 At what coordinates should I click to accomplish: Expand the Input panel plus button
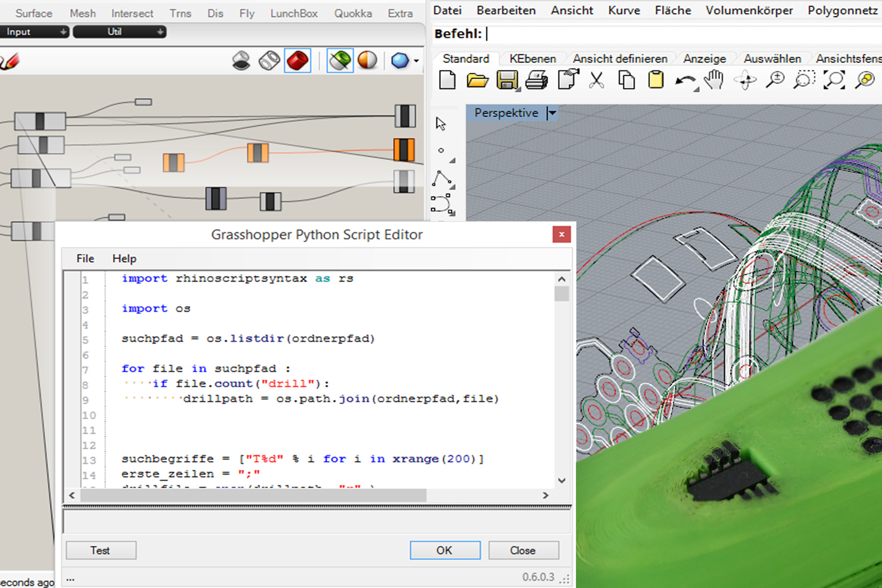pos(63,32)
